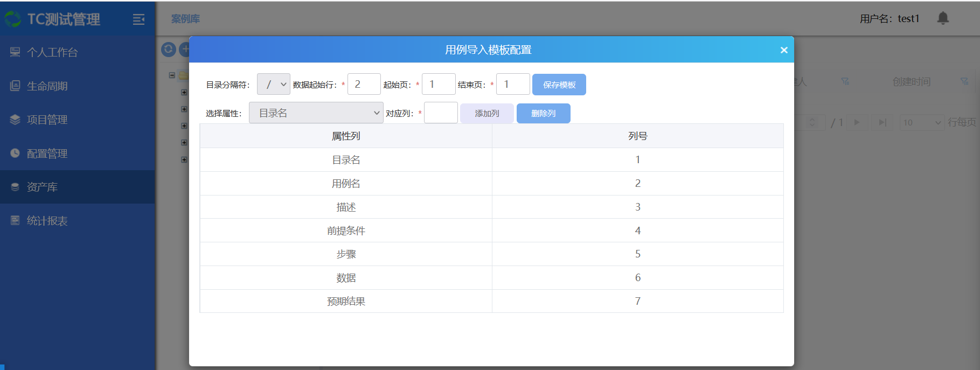Screen dimensions: 980x370
Task: Click the 添加列 button
Action: [486, 113]
